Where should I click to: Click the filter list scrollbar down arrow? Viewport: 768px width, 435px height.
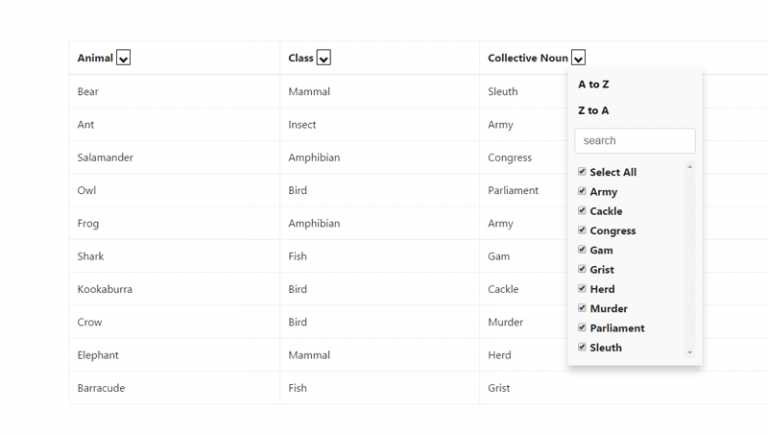(689, 352)
